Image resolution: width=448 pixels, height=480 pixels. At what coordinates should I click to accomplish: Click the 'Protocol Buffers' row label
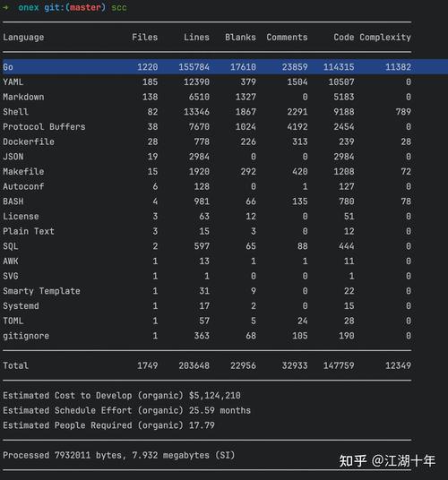(44, 127)
